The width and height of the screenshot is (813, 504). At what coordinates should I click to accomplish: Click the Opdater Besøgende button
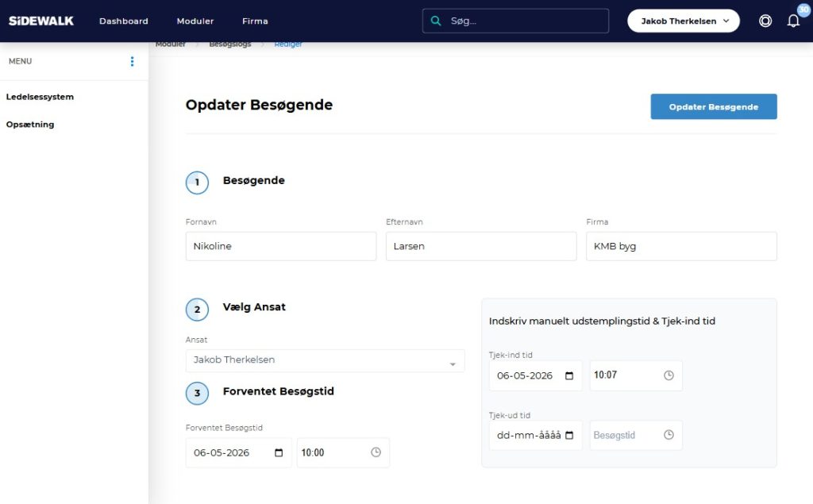(714, 107)
